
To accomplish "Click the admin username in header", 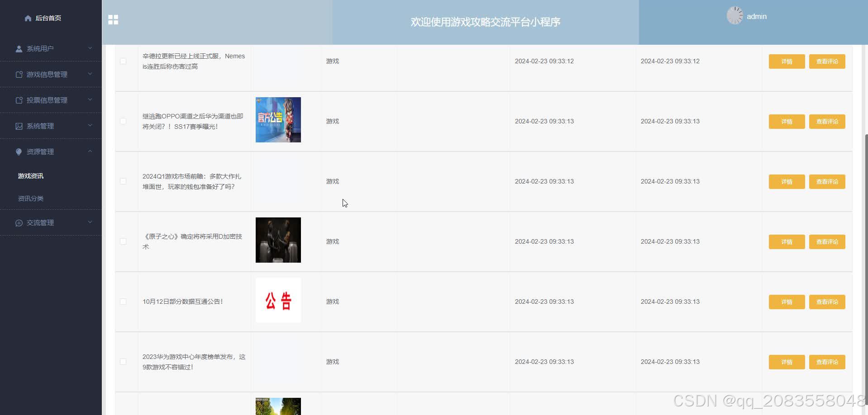I will pyautogui.click(x=756, y=17).
